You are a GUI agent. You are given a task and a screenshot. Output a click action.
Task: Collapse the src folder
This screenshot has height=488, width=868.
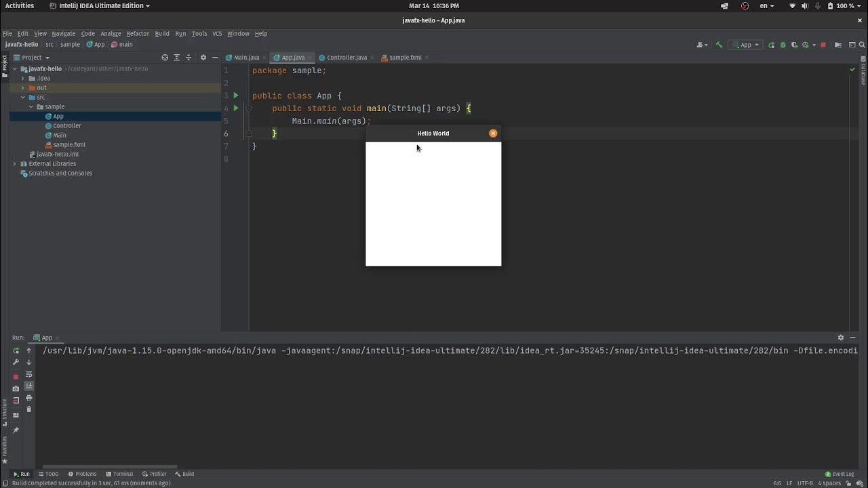[22, 97]
